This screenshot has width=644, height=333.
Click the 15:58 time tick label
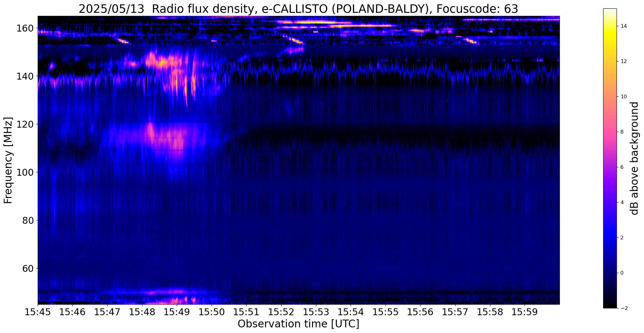[x=490, y=312]
